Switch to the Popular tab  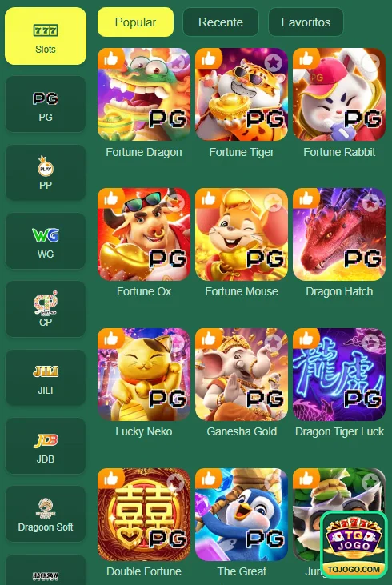click(x=135, y=22)
